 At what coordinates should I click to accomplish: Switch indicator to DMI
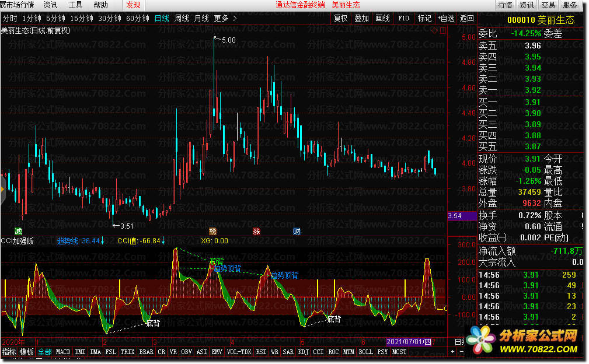click(80, 352)
